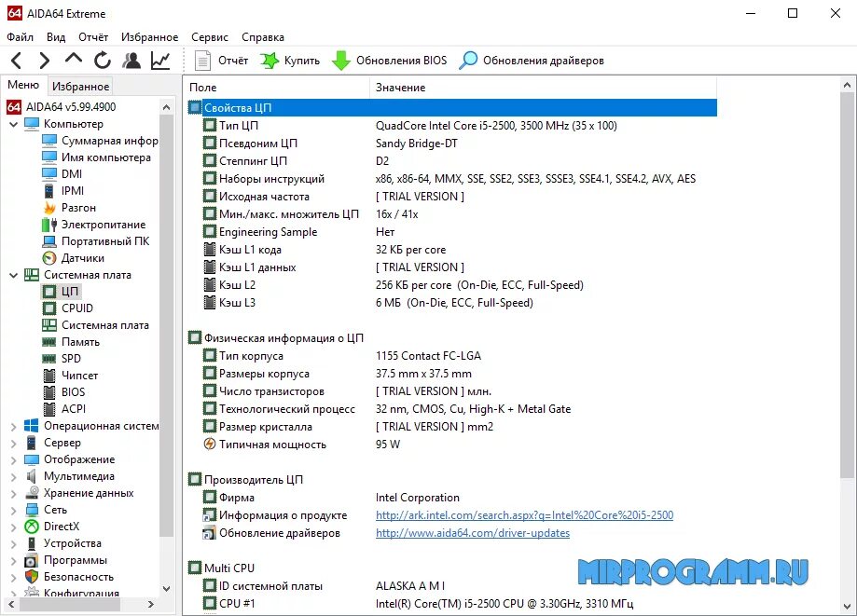This screenshot has height=616, width=857.
Task: Collapse the Системная плата parent node
Action: (x=14, y=275)
